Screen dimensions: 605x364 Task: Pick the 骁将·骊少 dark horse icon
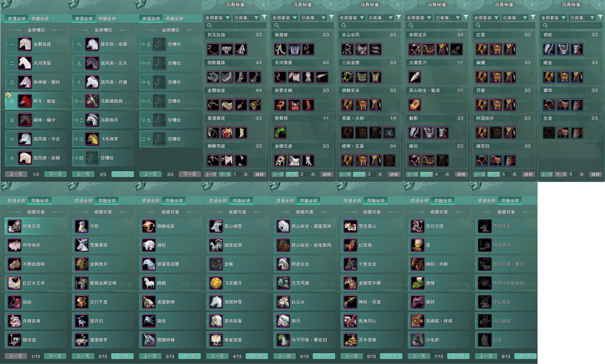(x=25, y=120)
